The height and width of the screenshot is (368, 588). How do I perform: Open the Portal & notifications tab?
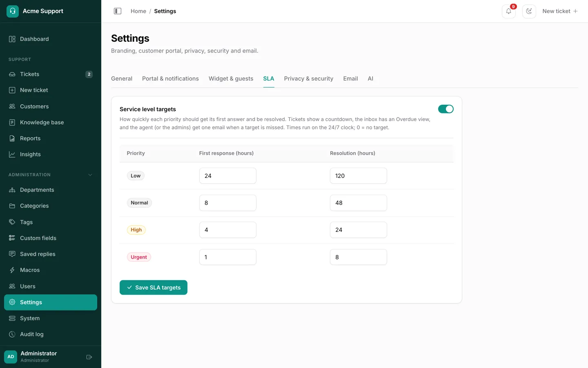[x=170, y=79]
